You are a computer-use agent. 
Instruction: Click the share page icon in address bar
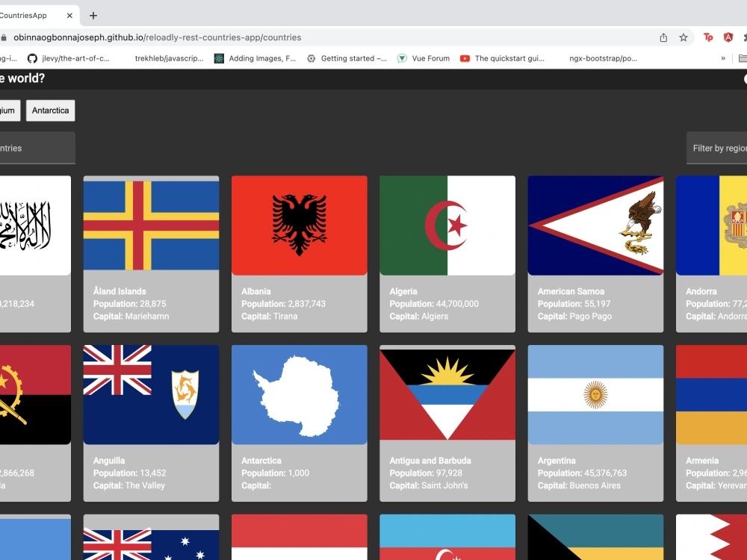663,37
